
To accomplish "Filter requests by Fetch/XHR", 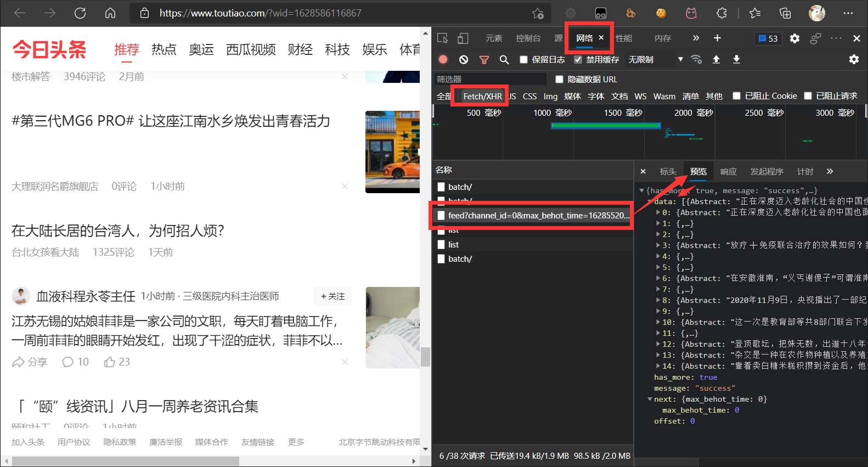I will [482, 96].
